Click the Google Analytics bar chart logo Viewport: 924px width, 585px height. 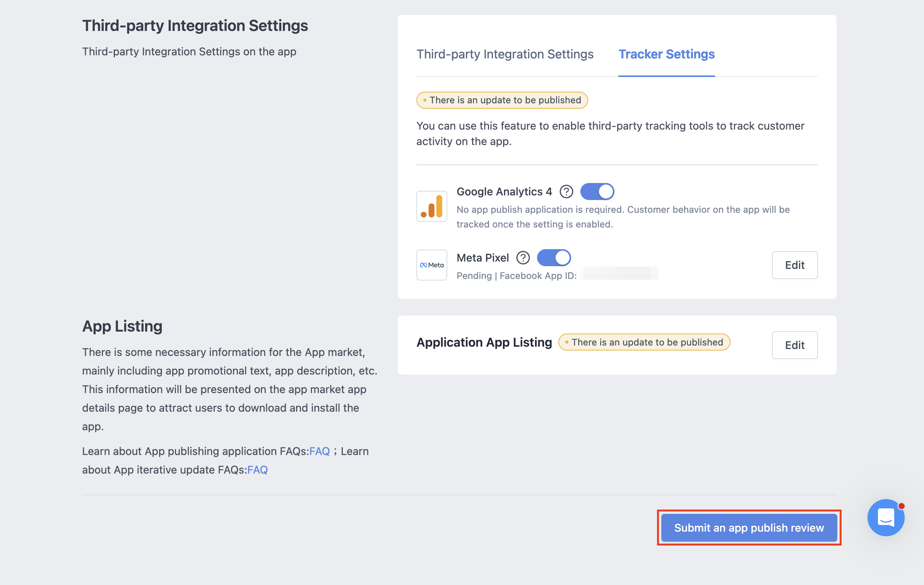(x=432, y=206)
